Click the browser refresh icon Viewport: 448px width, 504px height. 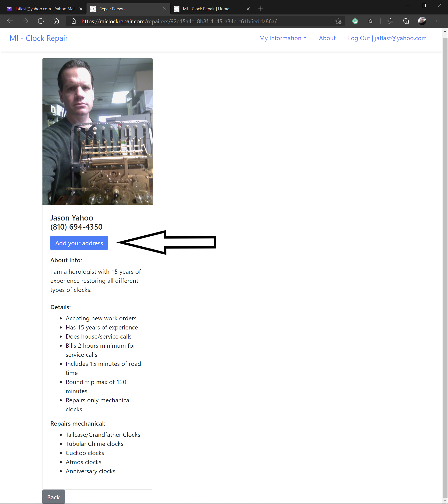point(40,21)
